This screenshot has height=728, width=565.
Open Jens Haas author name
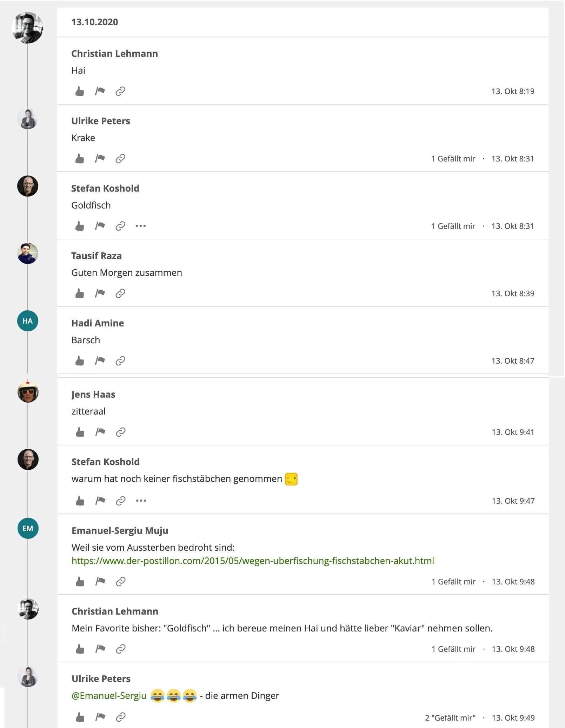click(93, 395)
